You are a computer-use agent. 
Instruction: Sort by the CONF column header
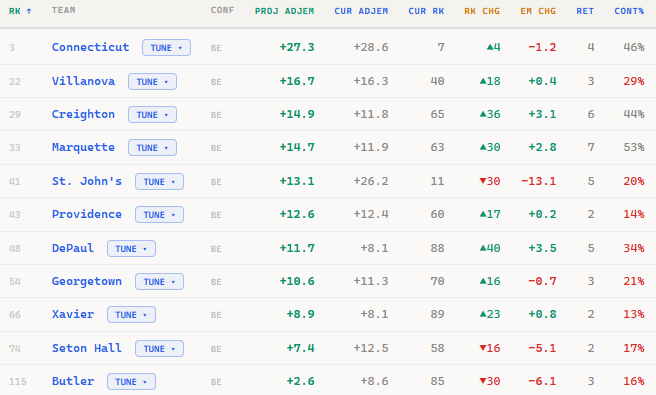point(222,10)
